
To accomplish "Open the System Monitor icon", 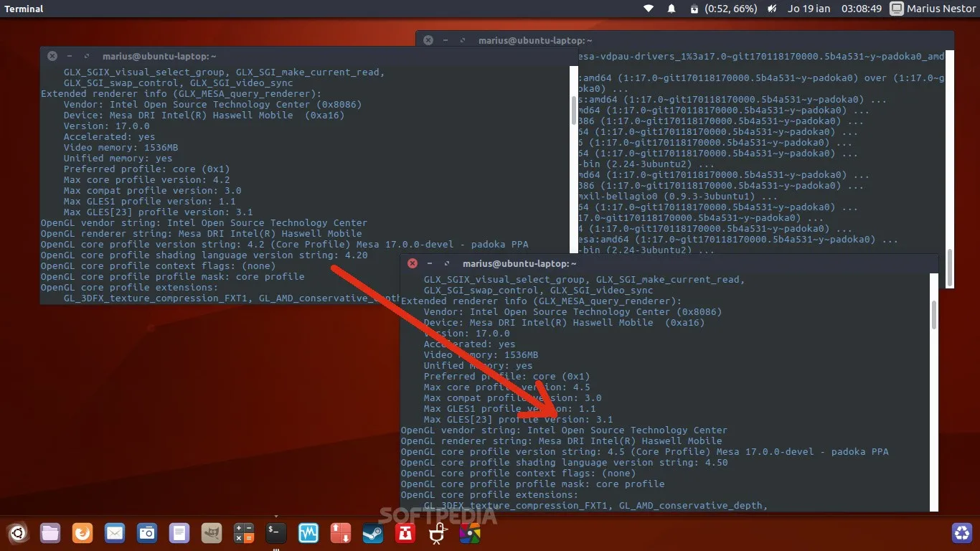I will coord(308,533).
